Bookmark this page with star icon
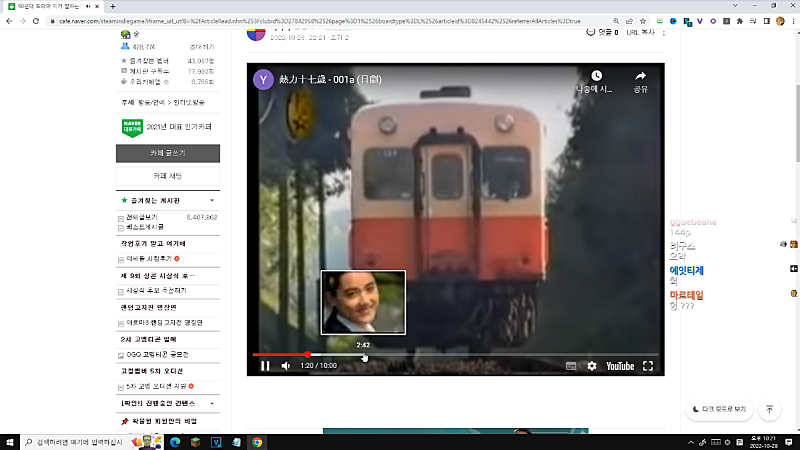 [x=643, y=21]
